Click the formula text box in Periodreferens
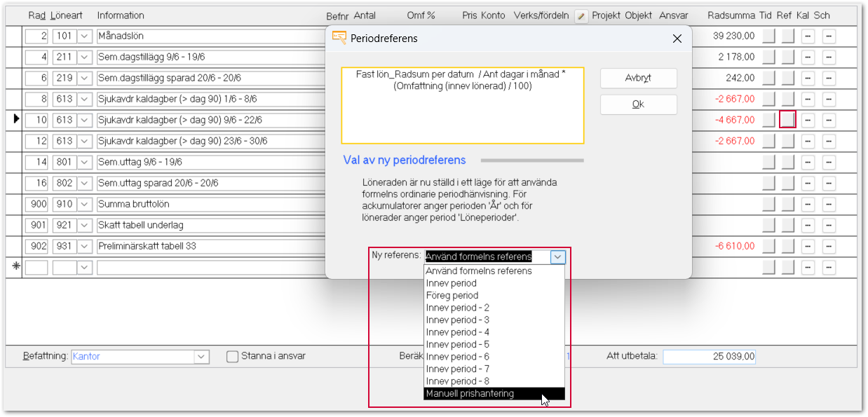This screenshot has height=417, width=868. 463,105
